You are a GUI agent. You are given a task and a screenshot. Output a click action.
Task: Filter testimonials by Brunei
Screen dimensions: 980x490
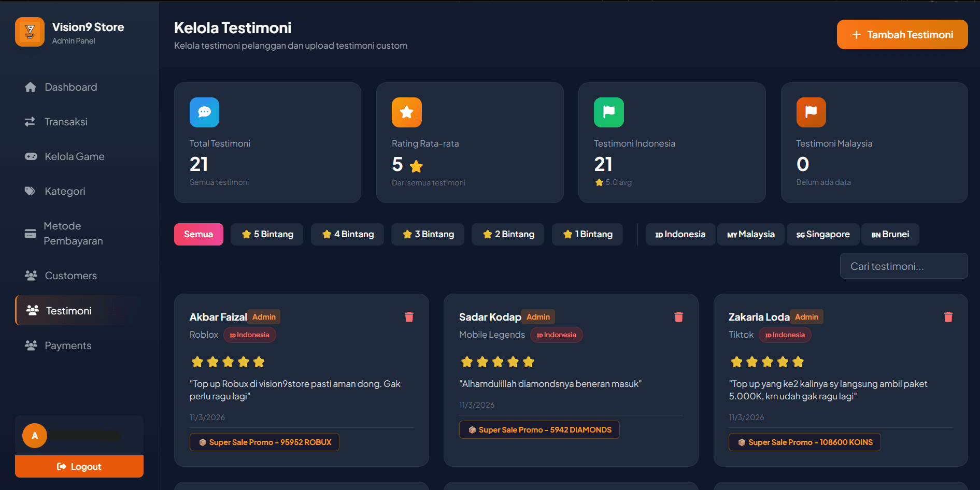tap(890, 234)
